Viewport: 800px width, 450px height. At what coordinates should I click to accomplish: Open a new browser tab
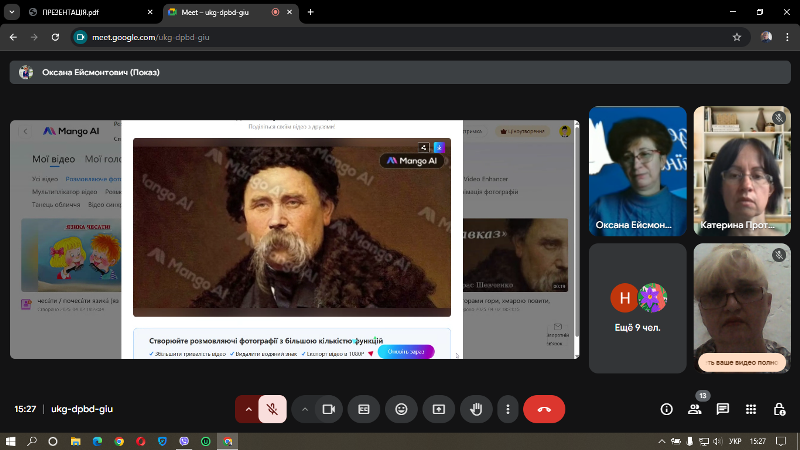310,12
